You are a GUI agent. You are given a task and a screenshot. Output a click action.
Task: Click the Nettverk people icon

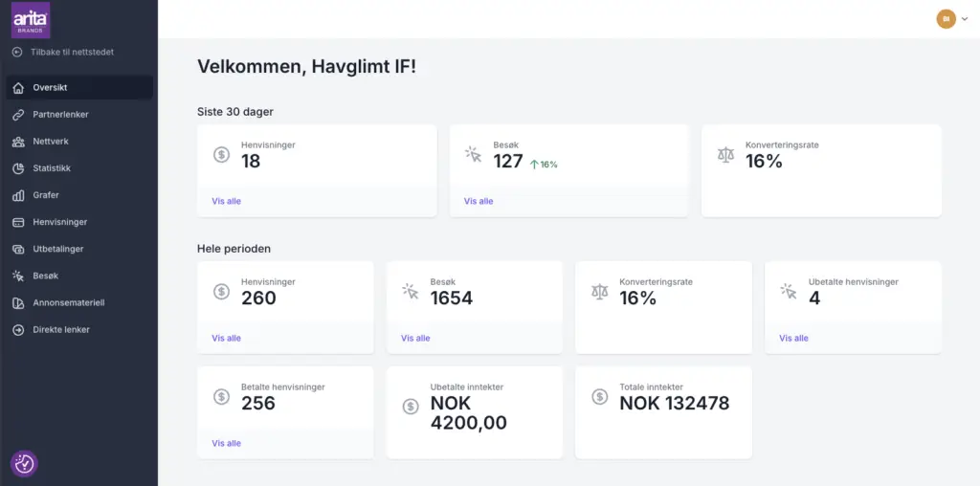click(x=18, y=142)
